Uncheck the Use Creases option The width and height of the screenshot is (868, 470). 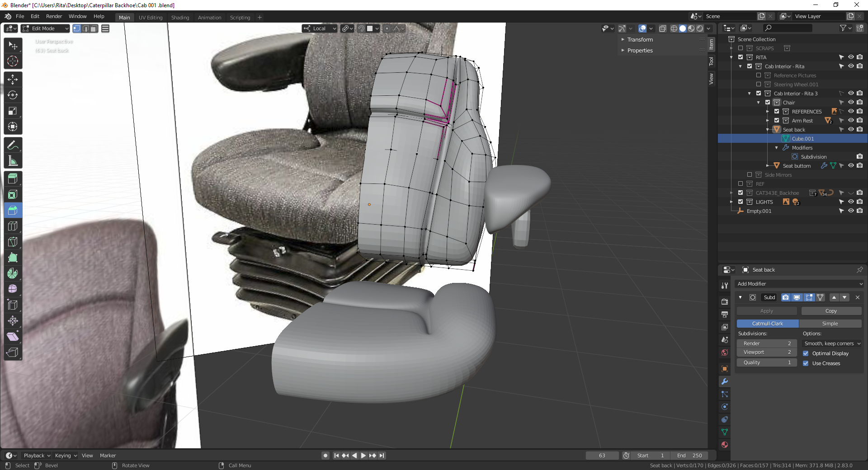pos(806,363)
